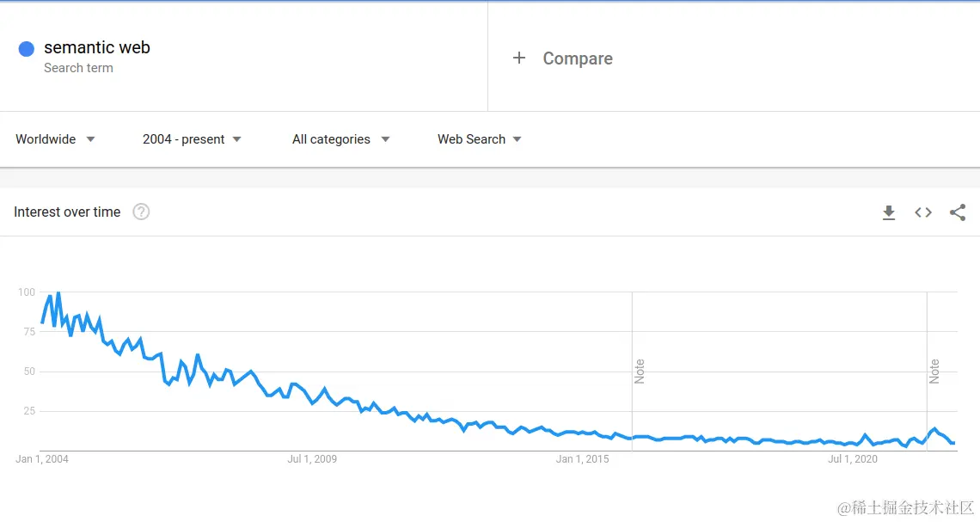Click the Note marker near Jan 2016

[639, 372]
